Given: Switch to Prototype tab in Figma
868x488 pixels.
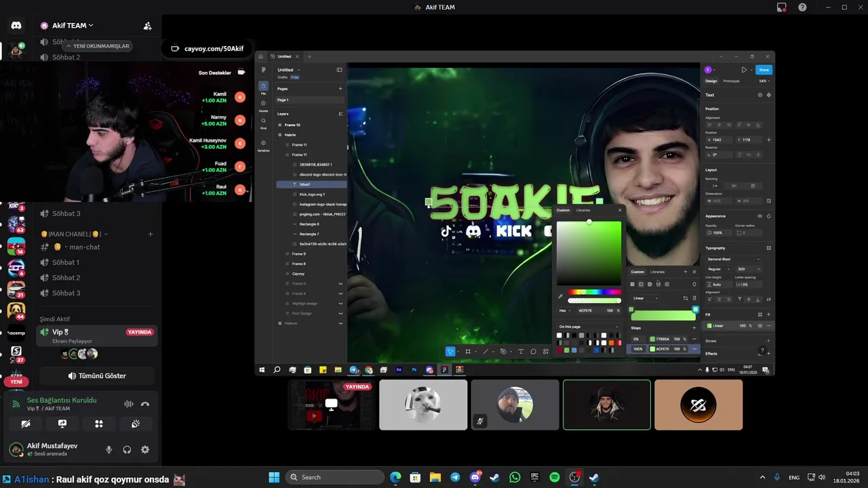Looking at the screenshot, I should tap(731, 81).
